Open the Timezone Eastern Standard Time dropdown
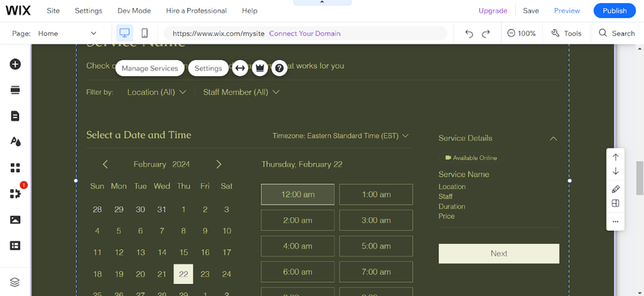Screen dimensions: 644x296 341,136
